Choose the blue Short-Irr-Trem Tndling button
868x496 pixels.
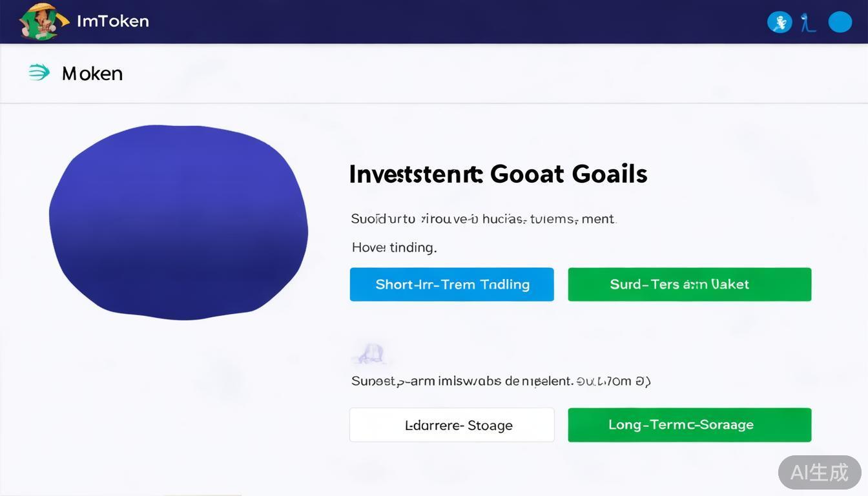[x=451, y=284]
